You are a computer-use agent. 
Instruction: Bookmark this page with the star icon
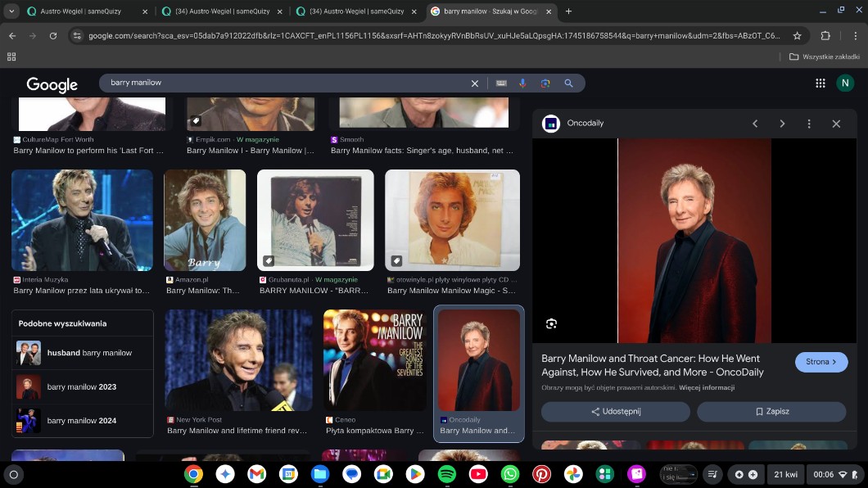point(797,36)
